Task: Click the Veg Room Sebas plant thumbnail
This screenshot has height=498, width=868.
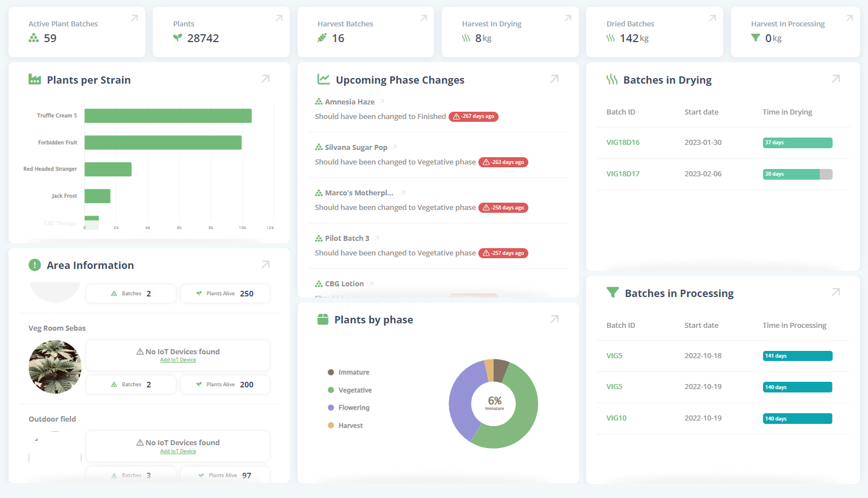Action: 55,367
